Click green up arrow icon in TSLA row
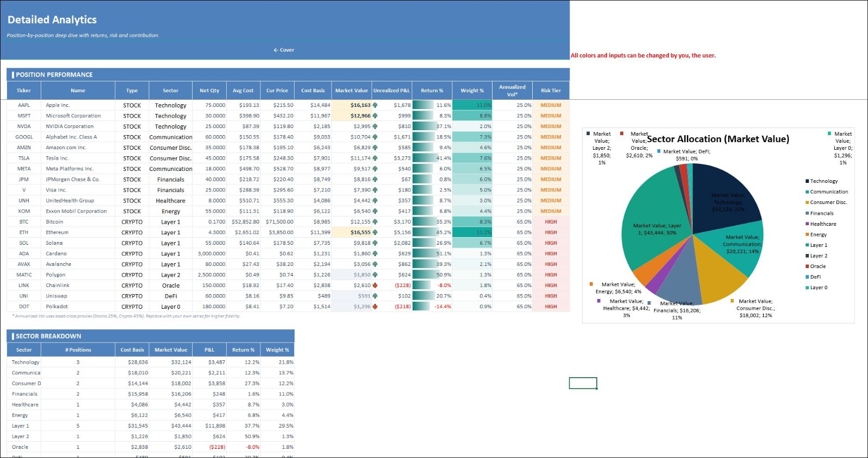 pos(375,158)
